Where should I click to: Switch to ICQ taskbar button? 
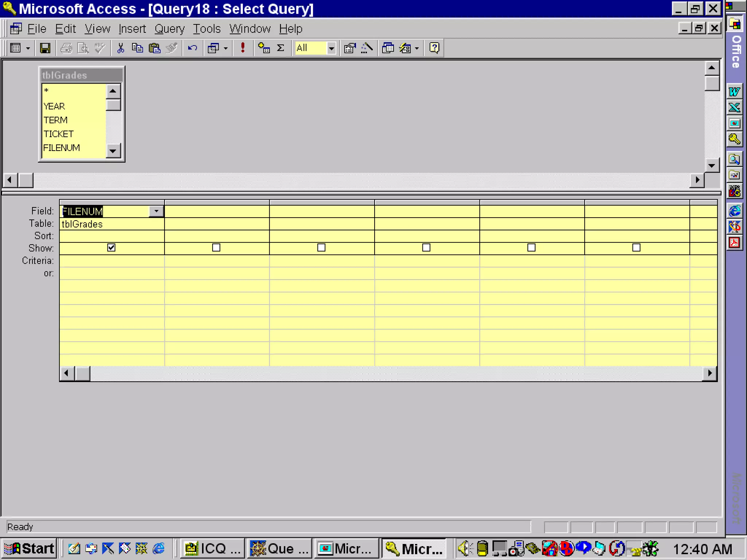coord(212,548)
